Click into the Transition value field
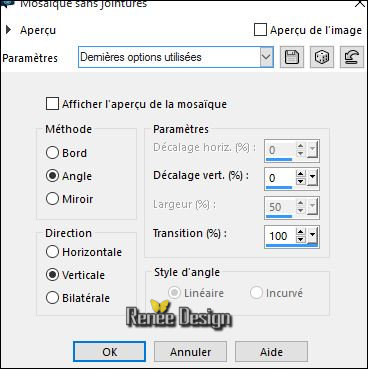 pyautogui.click(x=280, y=236)
